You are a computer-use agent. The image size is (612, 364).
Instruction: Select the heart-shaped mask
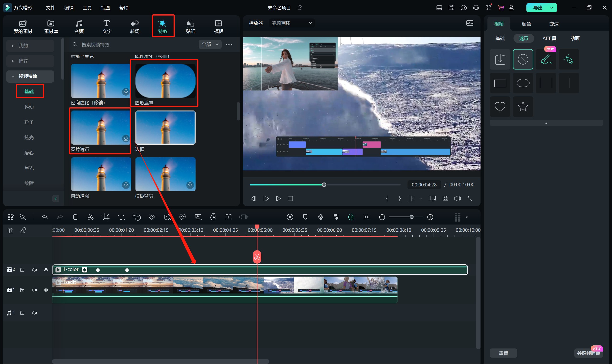click(500, 106)
